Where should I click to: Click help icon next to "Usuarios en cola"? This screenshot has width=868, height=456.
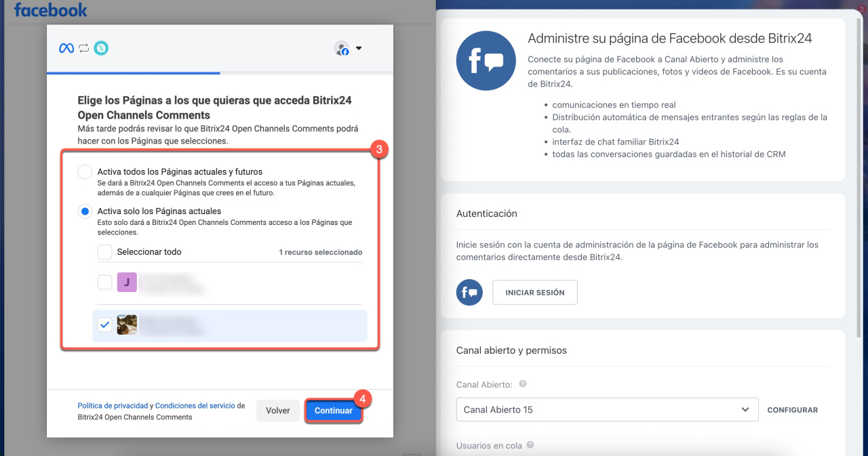tap(530, 445)
